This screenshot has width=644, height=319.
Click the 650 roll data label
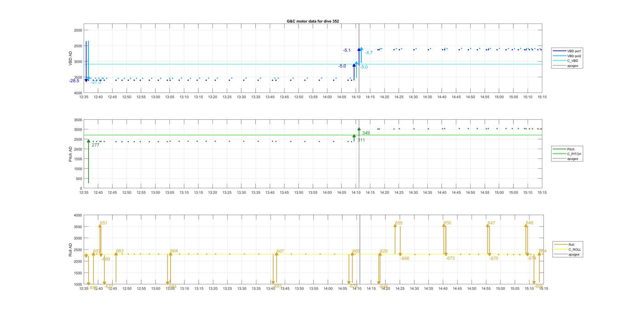tap(448, 223)
